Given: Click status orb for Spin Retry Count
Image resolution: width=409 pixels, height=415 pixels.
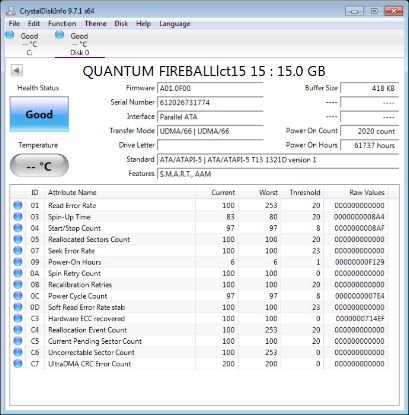Looking at the screenshot, I should click(x=18, y=273).
